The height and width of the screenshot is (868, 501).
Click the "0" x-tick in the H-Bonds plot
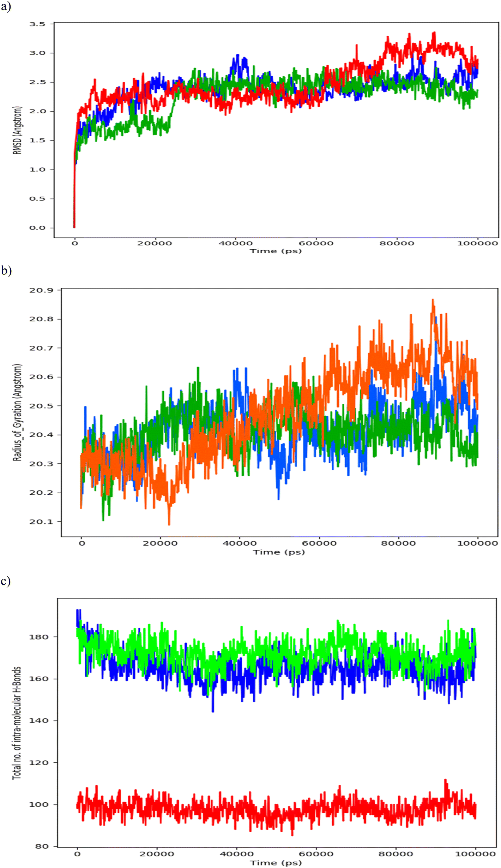coord(77,854)
